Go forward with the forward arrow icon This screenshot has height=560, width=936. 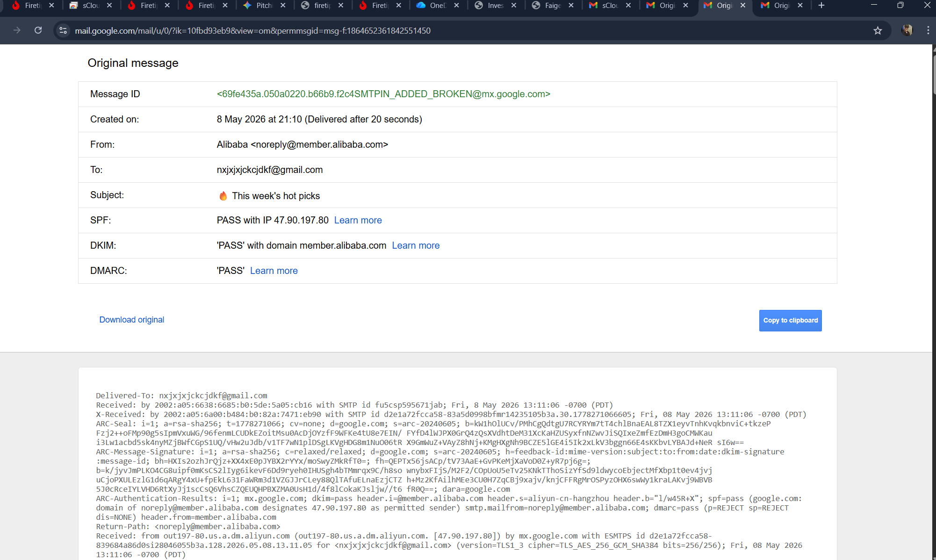click(x=17, y=30)
